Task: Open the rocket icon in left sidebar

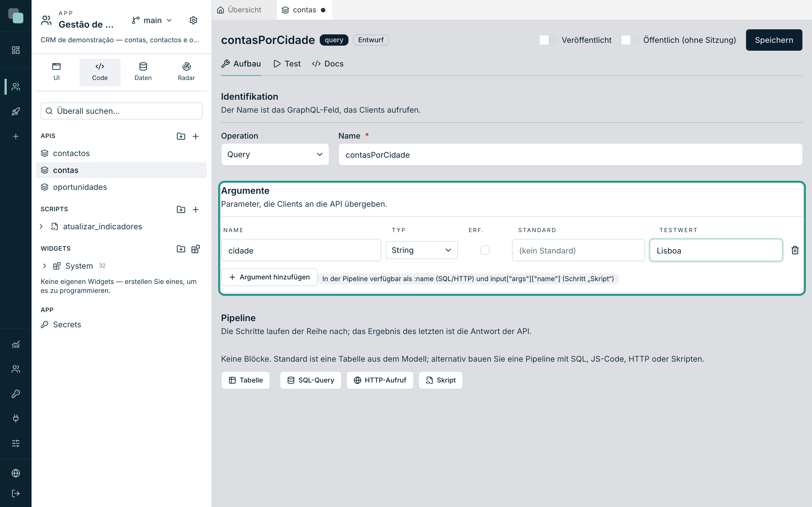Action: point(16,111)
